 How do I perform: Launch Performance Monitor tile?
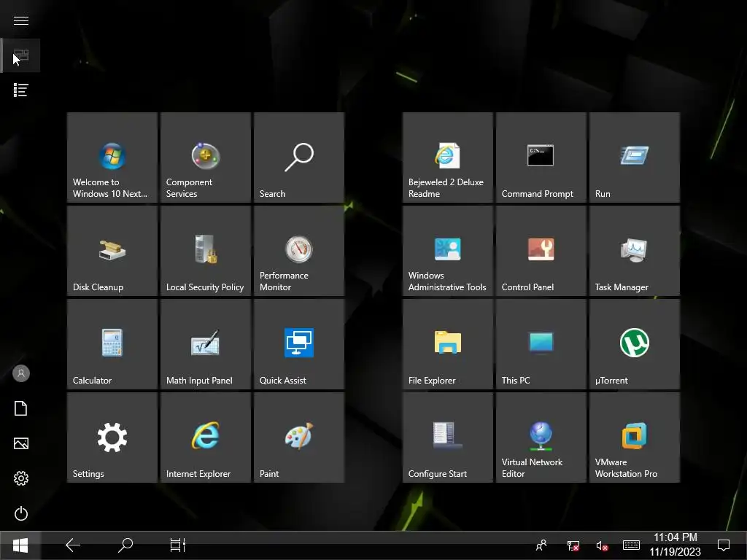click(298, 251)
